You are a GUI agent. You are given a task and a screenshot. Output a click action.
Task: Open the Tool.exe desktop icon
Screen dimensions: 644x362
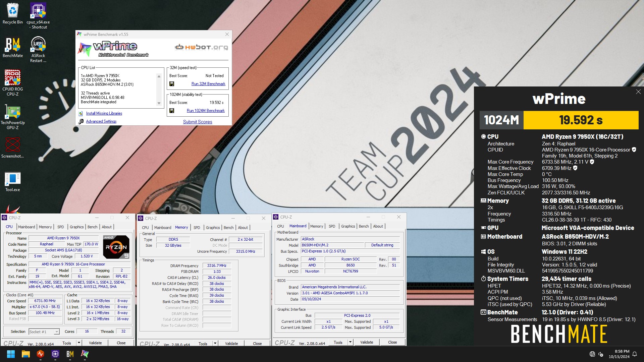pos(13,181)
